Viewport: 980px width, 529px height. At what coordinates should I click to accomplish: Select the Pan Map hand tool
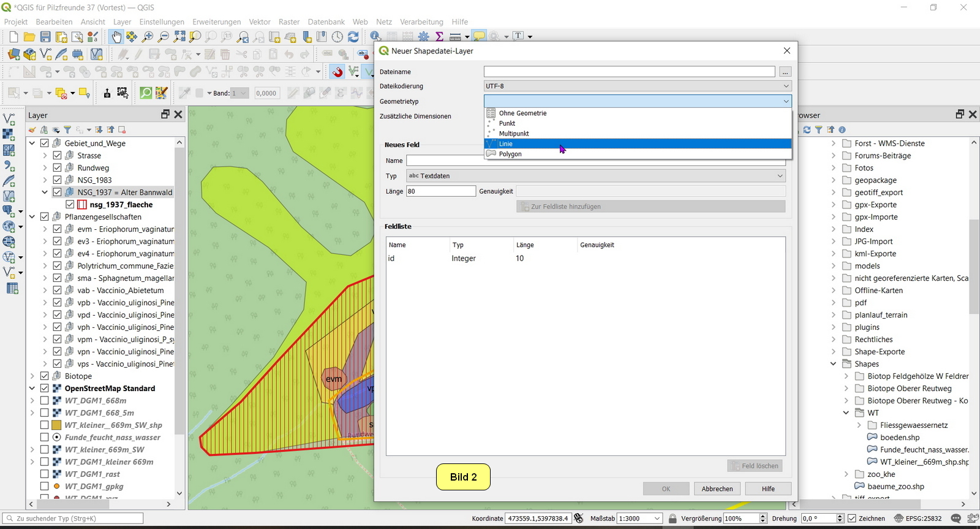coord(116,37)
